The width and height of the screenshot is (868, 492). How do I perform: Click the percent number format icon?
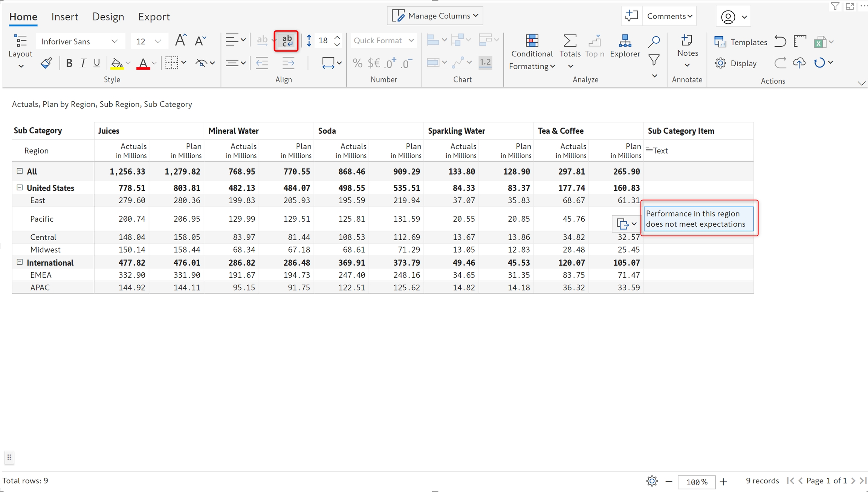point(357,63)
